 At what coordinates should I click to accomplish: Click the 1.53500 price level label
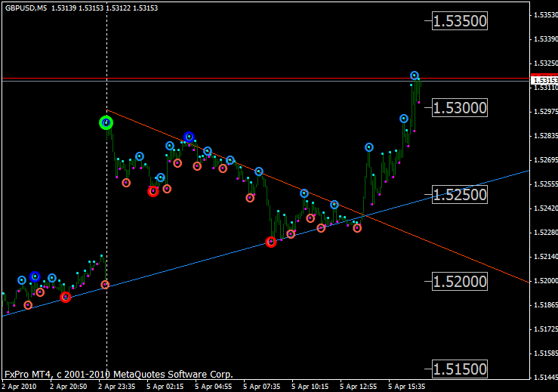coord(459,21)
